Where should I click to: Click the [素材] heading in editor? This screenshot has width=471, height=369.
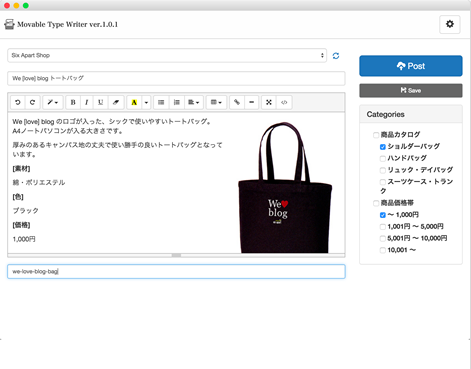21,169
